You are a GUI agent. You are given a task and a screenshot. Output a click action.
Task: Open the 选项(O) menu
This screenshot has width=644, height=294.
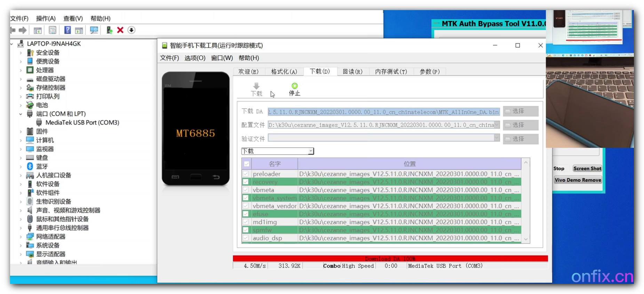point(195,58)
